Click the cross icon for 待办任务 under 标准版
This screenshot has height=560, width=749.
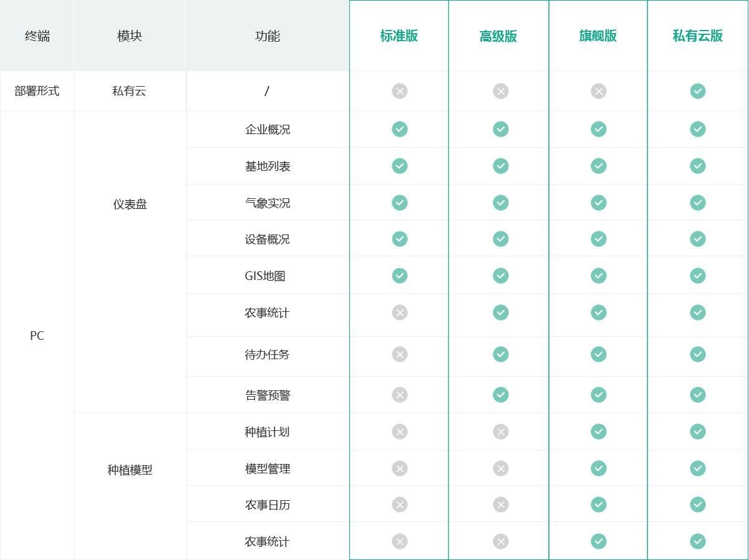[x=400, y=354]
